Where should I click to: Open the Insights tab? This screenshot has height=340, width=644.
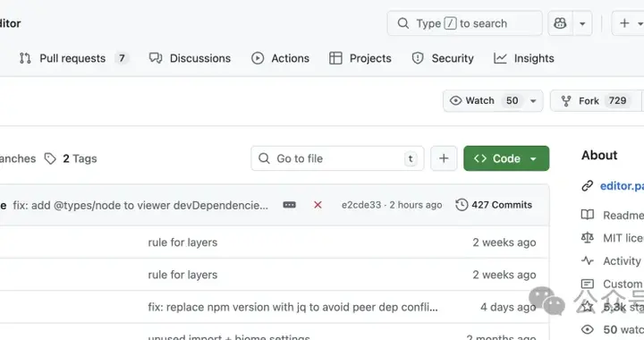[x=523, y=58]
